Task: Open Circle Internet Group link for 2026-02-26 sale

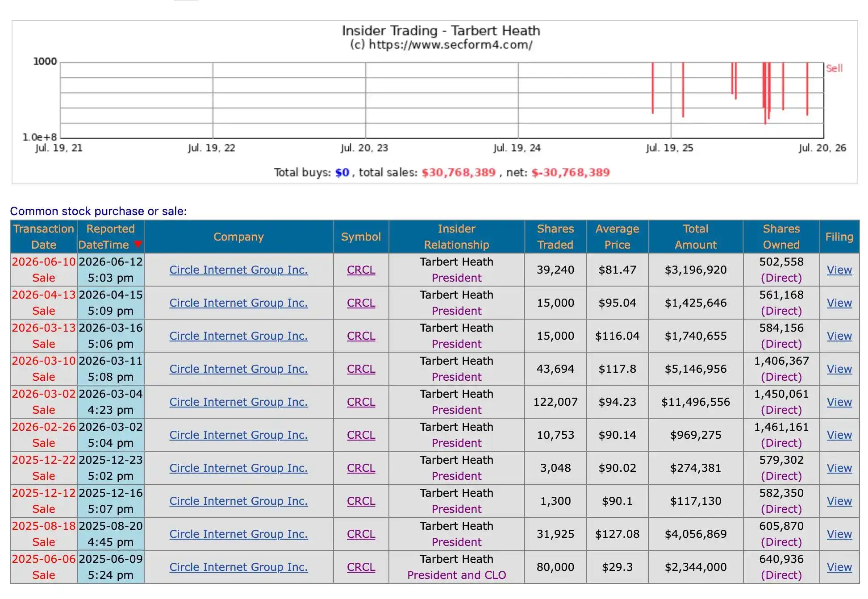Action: (x=238, y=435)
